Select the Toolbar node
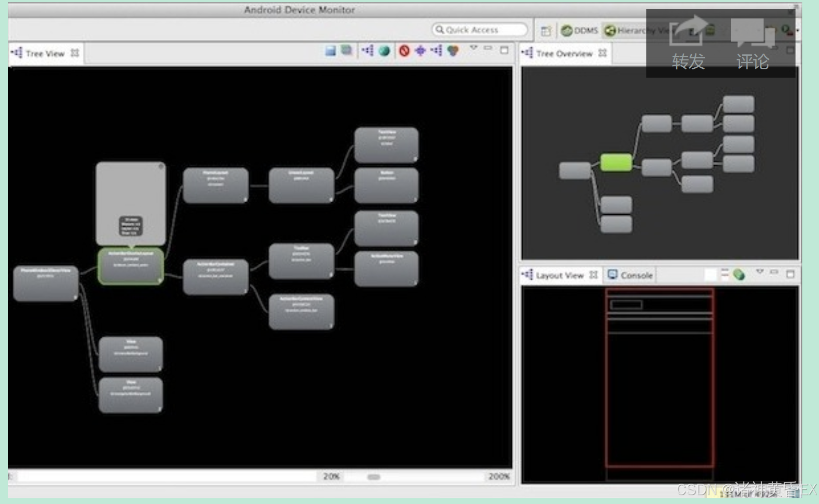 (301, 261)
